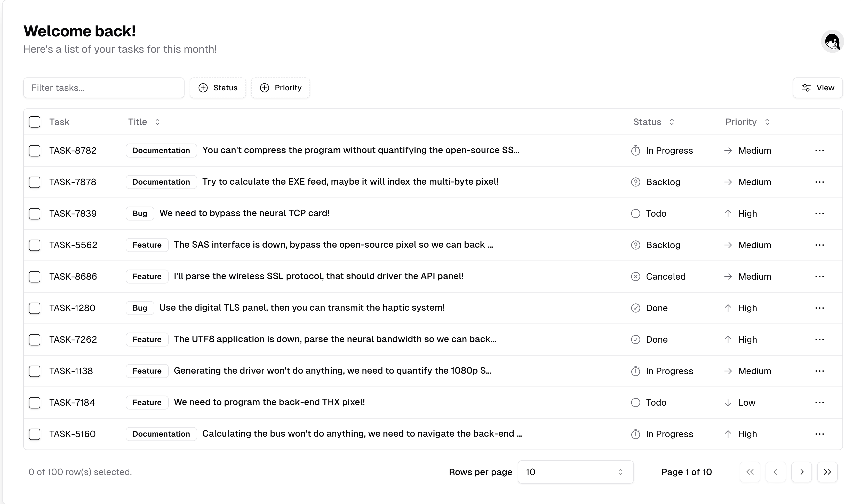The height and width of the screenshot is (504, 861).
Task: Jump to last page double-chevron
Action: pos(827,472)
